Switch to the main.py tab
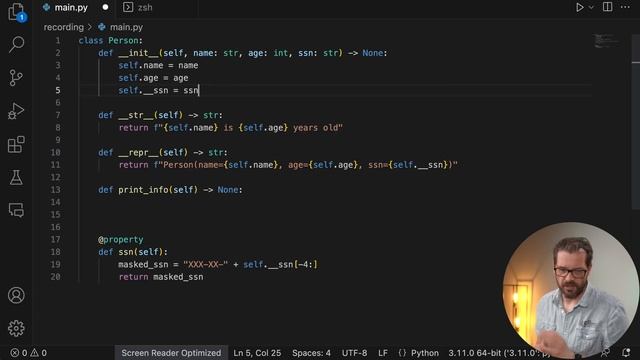Image resolution: width=640 pixels, height=360 pixels. tap(71, 7)
